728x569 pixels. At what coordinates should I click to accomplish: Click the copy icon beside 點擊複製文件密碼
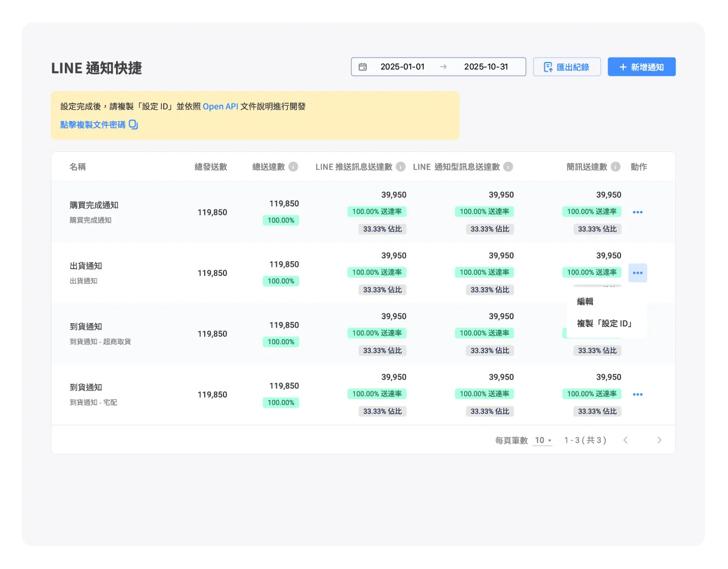click(x=133, y=124)
